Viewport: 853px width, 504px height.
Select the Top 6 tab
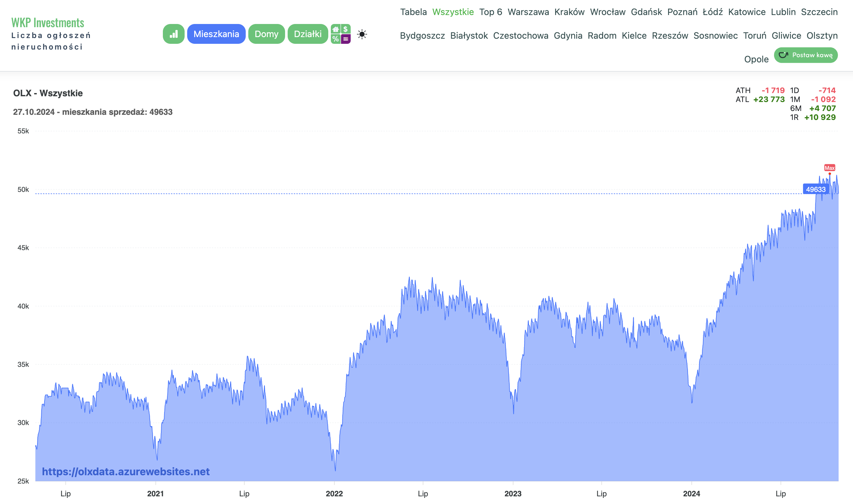(490, 12)
